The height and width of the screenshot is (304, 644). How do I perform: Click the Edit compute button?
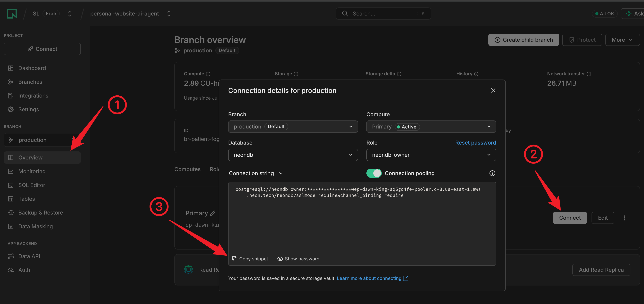[603, 218]
